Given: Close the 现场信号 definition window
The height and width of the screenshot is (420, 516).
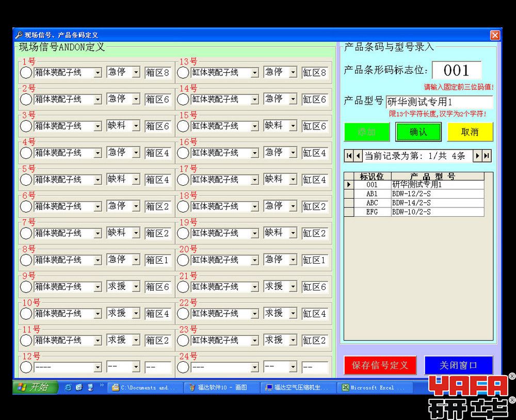Looking at the screenshot, I should click(x=495, y=35).
